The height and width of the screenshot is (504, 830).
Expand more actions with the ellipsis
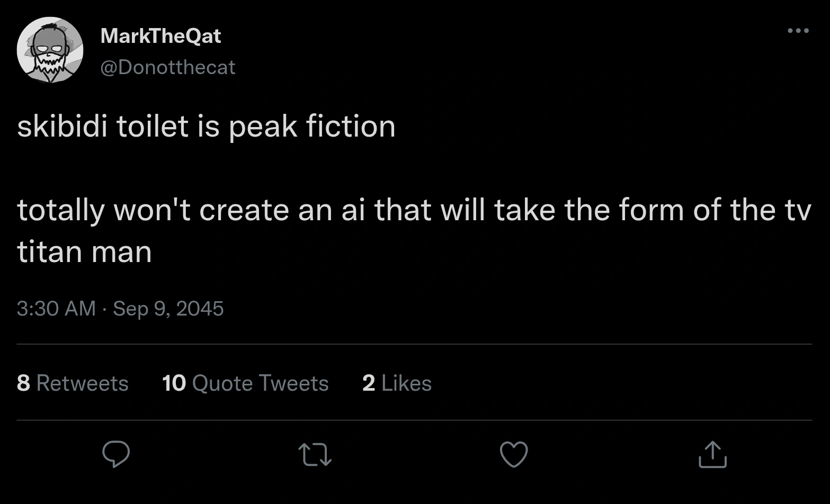(798, 30)
